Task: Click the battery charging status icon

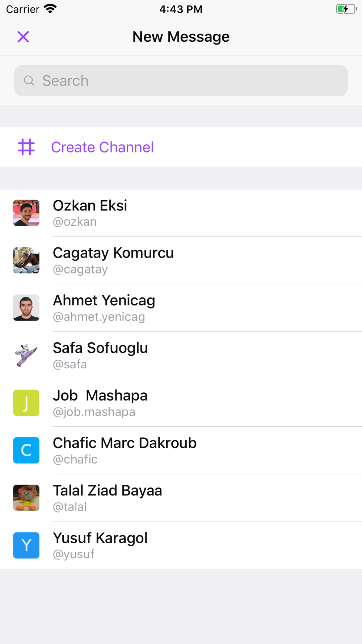Action: [346, 9]
